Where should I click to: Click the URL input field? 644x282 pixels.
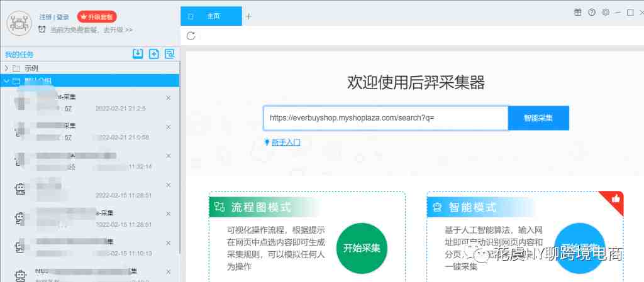[386, 118]
